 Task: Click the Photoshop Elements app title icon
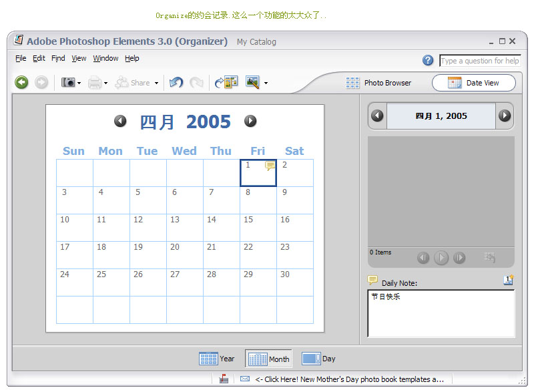click(19, 40)
